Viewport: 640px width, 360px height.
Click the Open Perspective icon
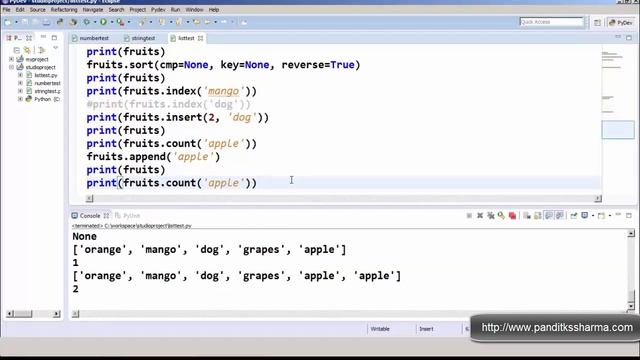tap(597, 22)
